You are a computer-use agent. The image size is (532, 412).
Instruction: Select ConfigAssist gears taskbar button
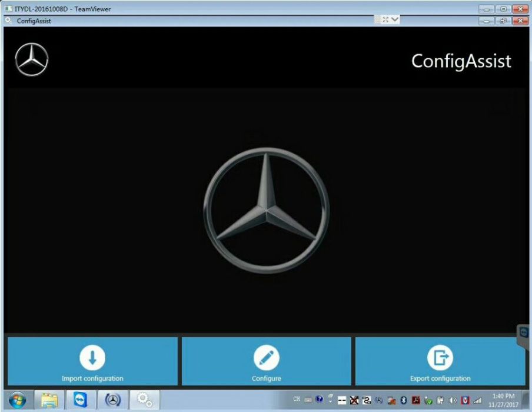click(x=145, y=400)
